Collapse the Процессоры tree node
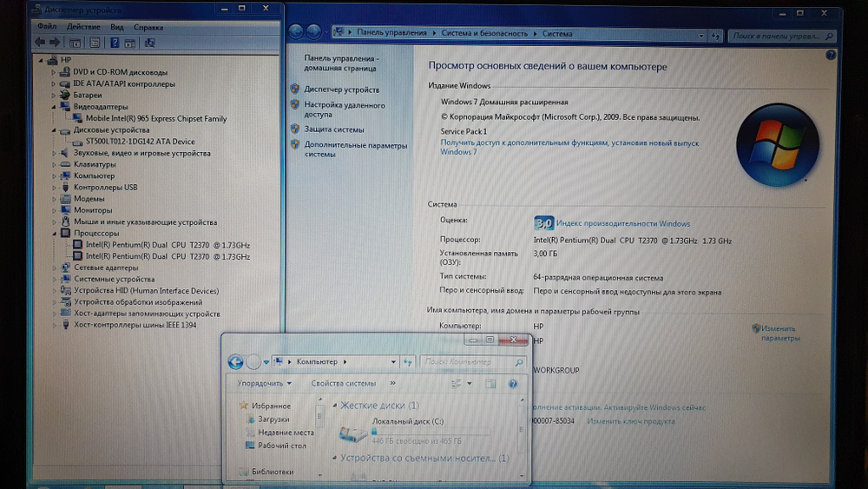The image size is (868, 489). (54, 234)
